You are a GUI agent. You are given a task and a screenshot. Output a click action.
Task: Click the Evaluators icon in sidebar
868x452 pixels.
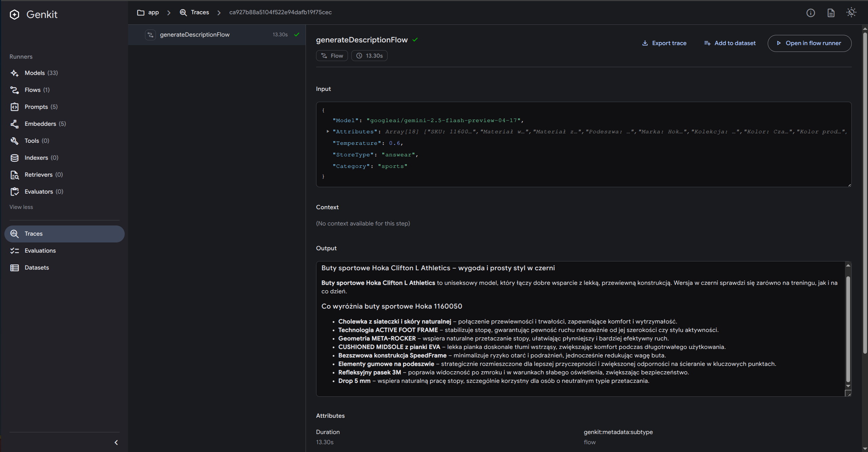pyautogui.click(x=14, y=192)
